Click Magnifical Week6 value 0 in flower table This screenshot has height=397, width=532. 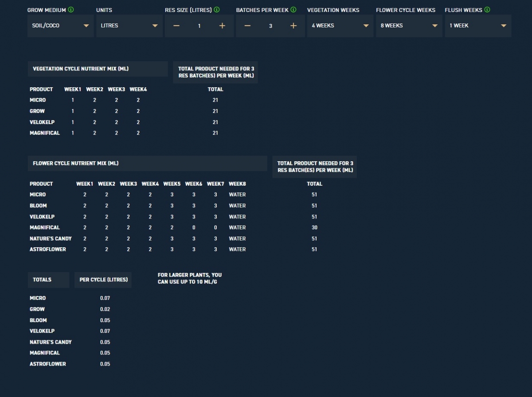coord(194,227)
